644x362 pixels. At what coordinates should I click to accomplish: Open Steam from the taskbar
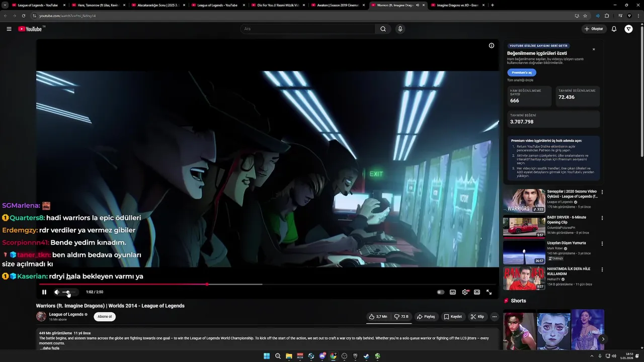pos(366,356)
